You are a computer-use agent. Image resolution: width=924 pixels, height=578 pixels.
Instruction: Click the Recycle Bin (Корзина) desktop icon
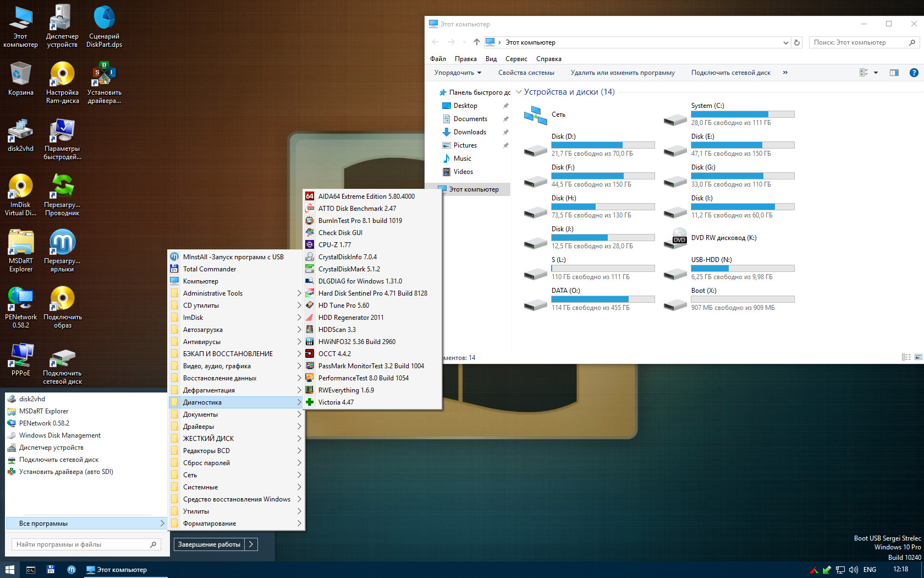point(20,79)
